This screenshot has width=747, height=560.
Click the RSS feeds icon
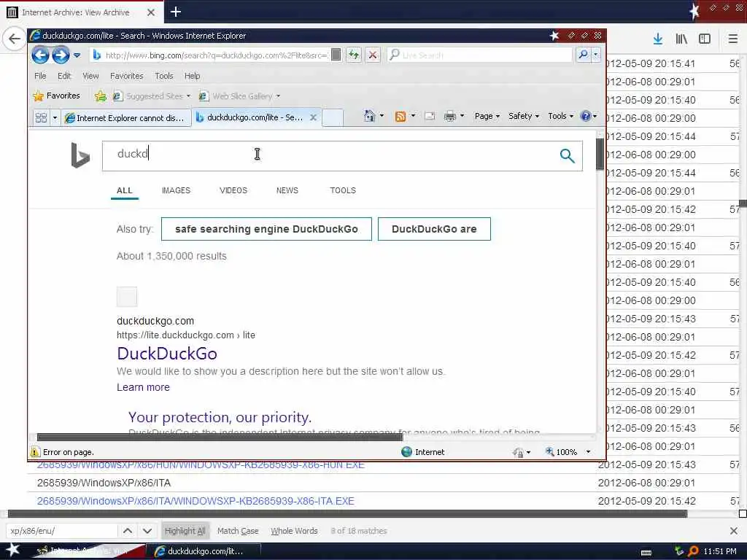coord(400,116)
